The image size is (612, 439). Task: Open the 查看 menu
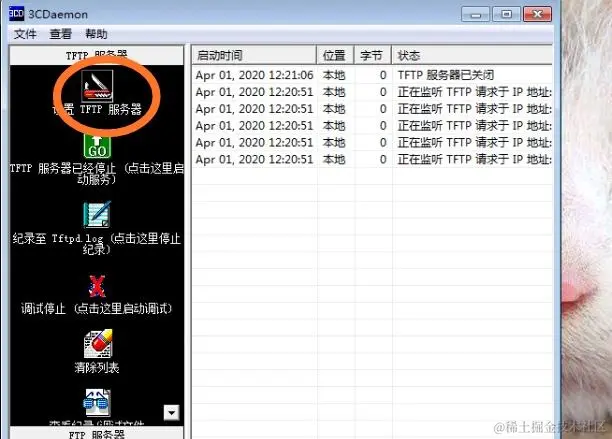pyautogui.click(x=60, y=34)
